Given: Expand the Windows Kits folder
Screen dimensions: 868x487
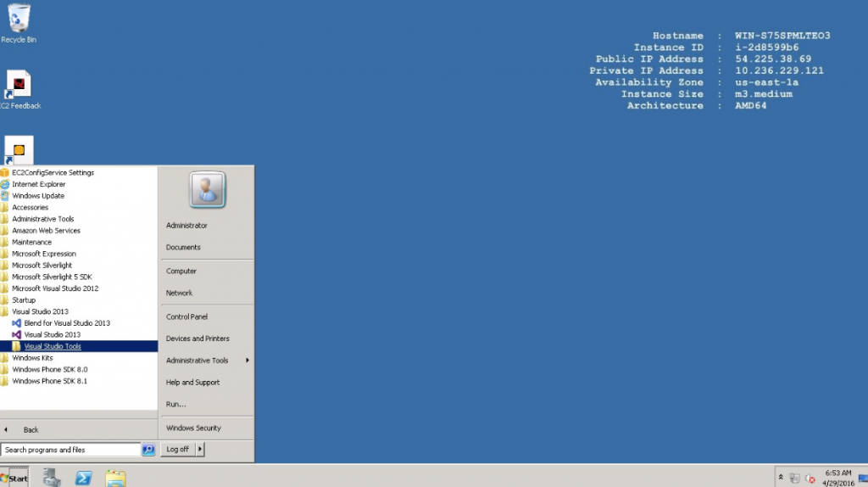Looking at the screenshot, I should click(x=32, y=358).
